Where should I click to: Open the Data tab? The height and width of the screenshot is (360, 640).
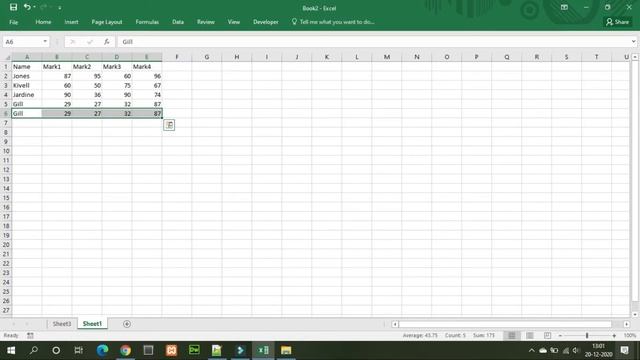178,22
